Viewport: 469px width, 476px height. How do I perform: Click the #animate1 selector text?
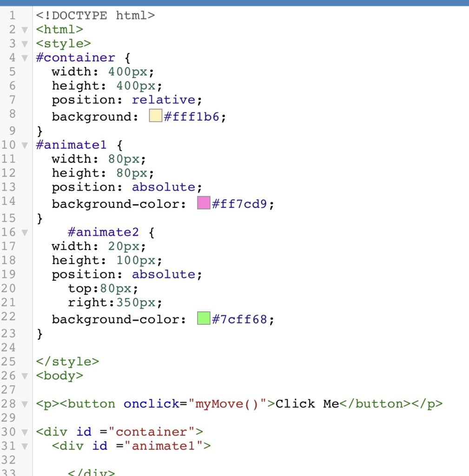(71, 145)
